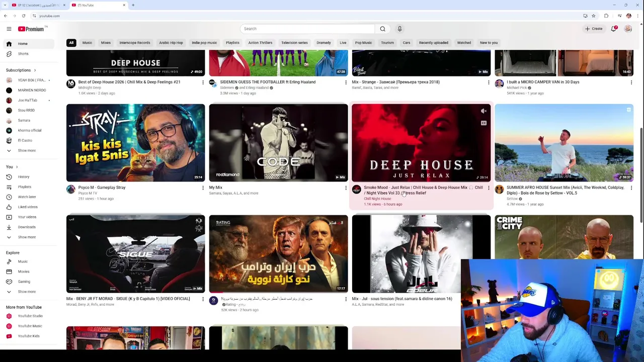Go back with the browser back arrow

pyautogui.click(x=6, y=16)
